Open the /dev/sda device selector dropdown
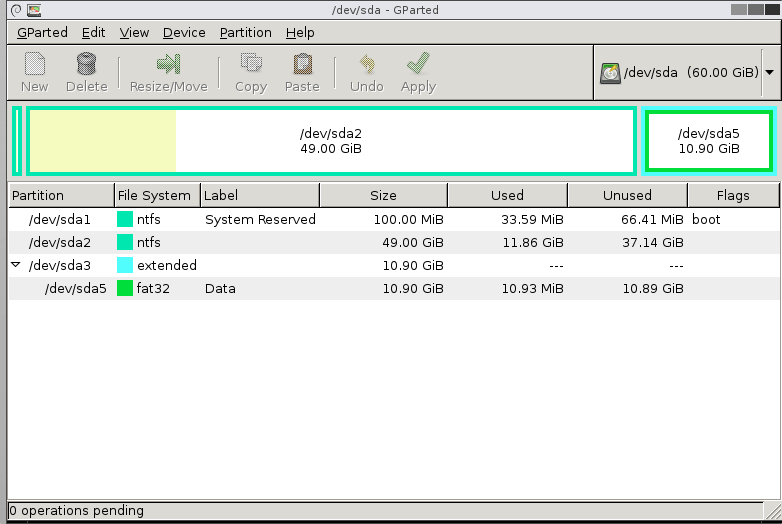This screenshot has height=524, width=782. click(x=769, y=73)
